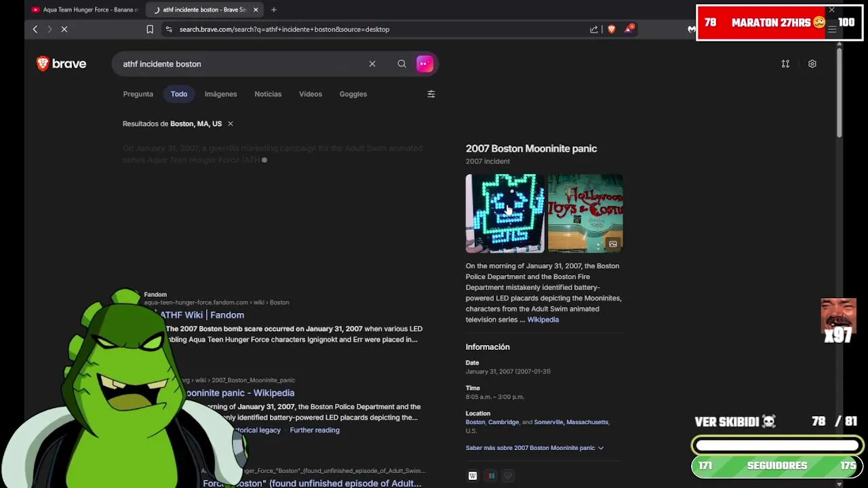Viewport: 868px width, 488px height.
Task: Click into the search query input field
Action: [x=241, y=64]
